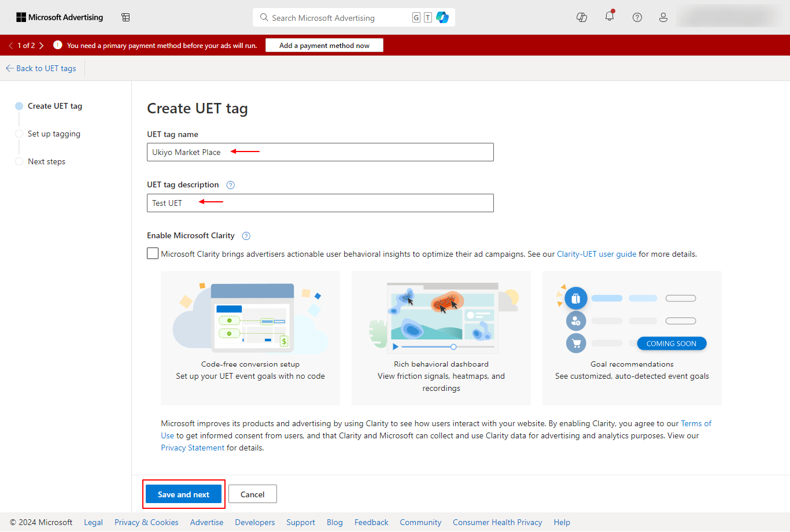Viewport: 790px width, 532px height.
Task: Click the G shortcut key icon in search
Action: pyautogui.click(x=416, y=17)
